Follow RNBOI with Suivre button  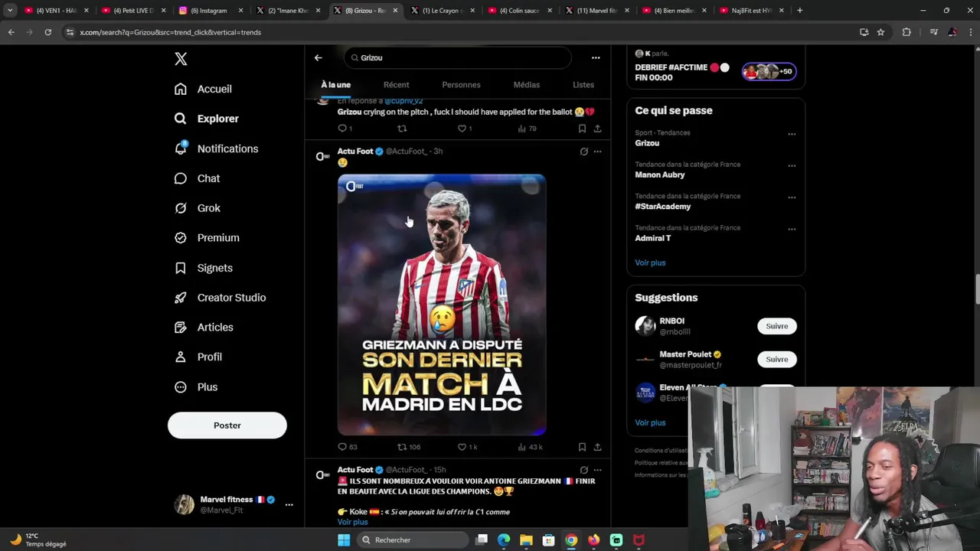coord(777,326)
